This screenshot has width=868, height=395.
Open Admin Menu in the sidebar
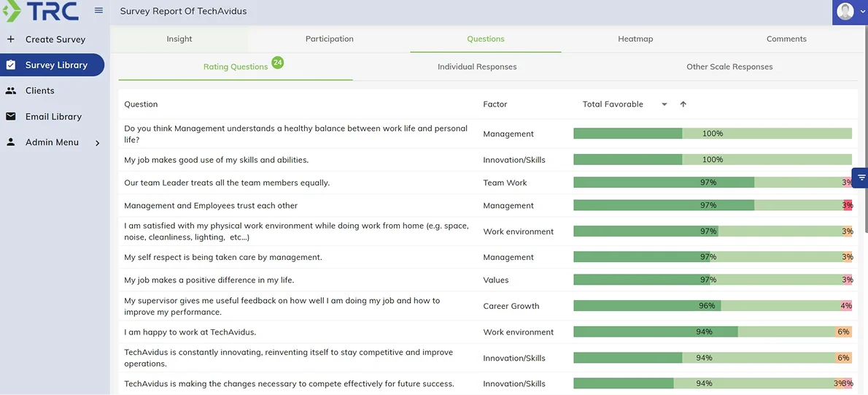click(52, 142)
